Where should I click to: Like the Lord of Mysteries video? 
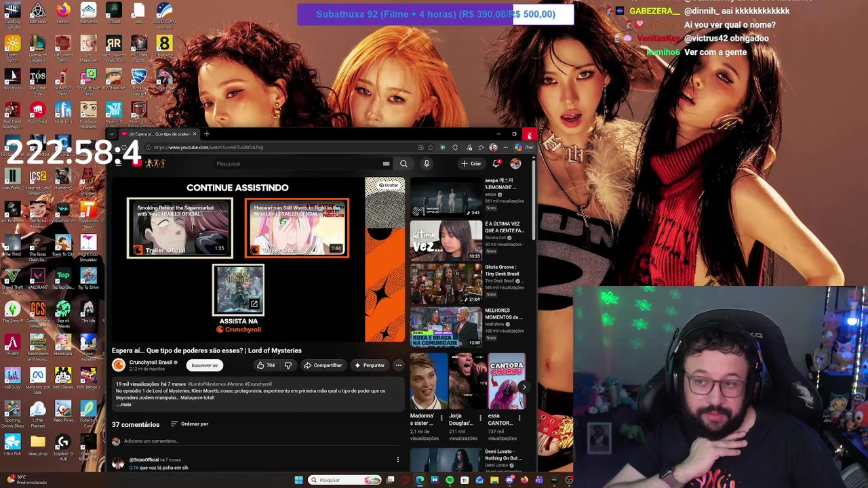pos(266,365)
